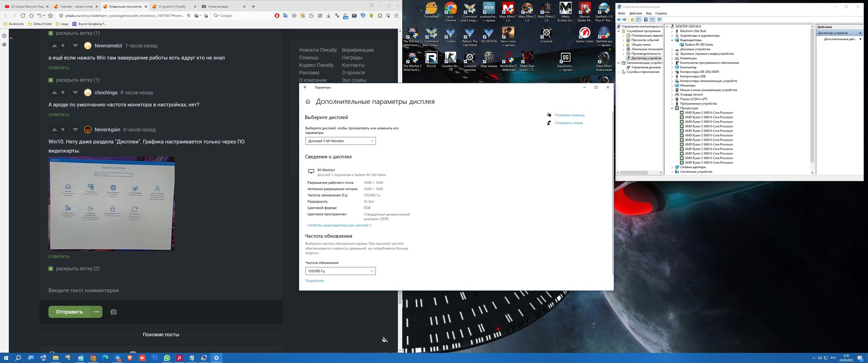Open Справка menu in Computer Management
Image resolution: width=868 pixels, height=363 pixels.
[x=661, y=14]
